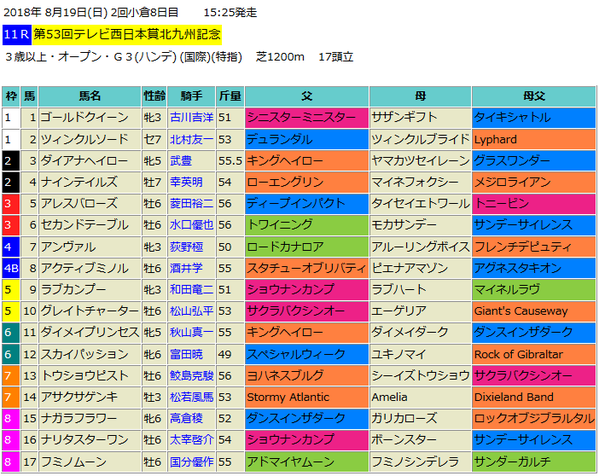Select broodmare sire cell Dixieland Band

point(534,398)
